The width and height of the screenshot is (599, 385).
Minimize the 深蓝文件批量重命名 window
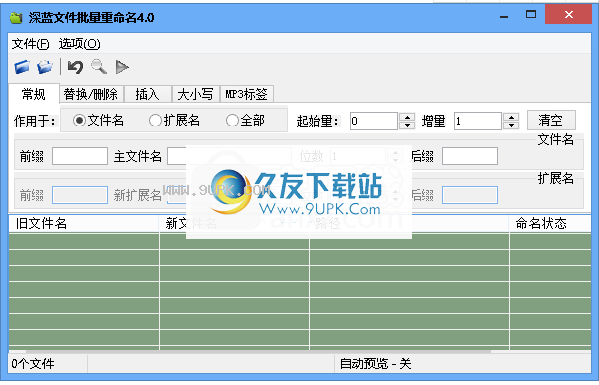coord(504,16)
